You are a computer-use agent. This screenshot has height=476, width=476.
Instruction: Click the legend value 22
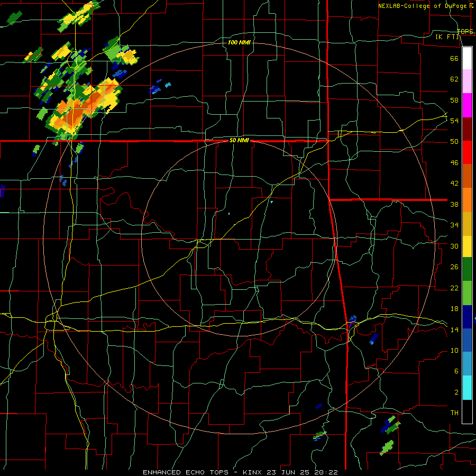454,288
